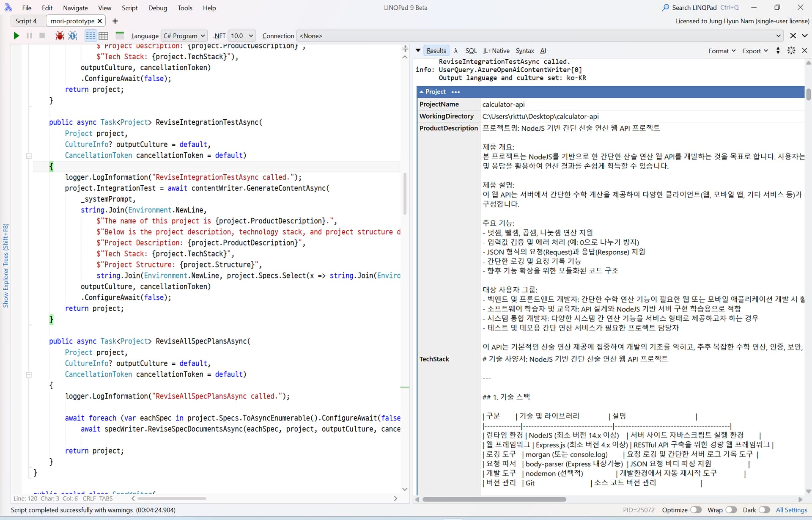Close the mori-prototype tab
The width and height of the screenshot is (812, 520).
click(x=100, y=21)
